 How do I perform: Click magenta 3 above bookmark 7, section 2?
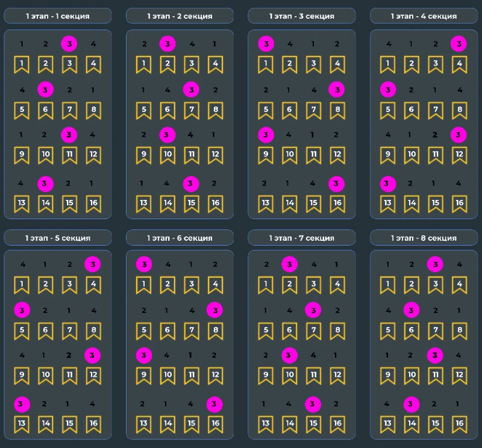point(191,90)
